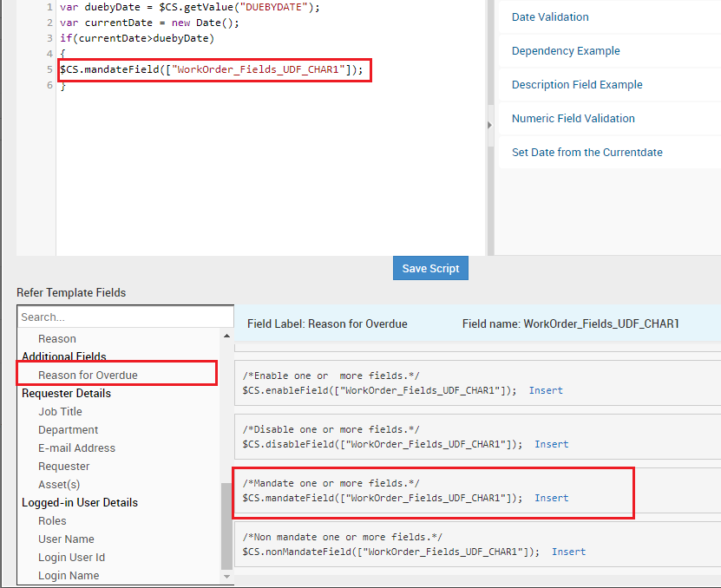
Task: Click the Save Script button
Action: pyautogui.click(x=430, y=268)
